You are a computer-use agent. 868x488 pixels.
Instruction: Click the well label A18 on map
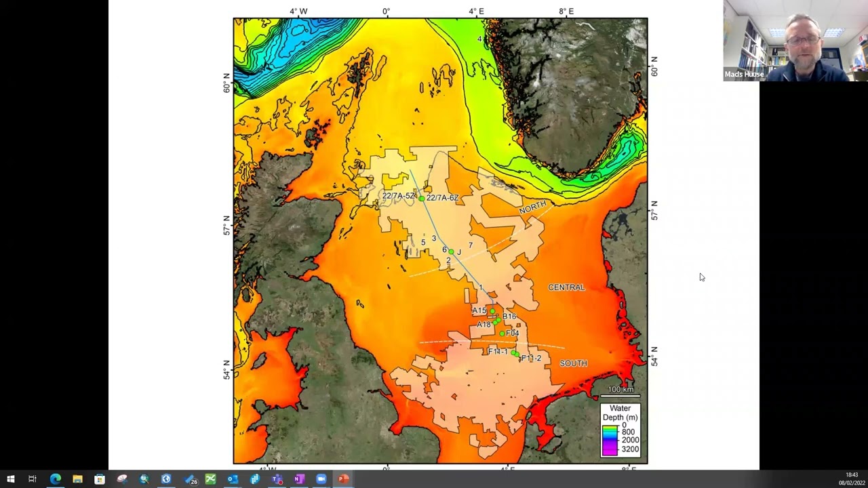[484, 325]
